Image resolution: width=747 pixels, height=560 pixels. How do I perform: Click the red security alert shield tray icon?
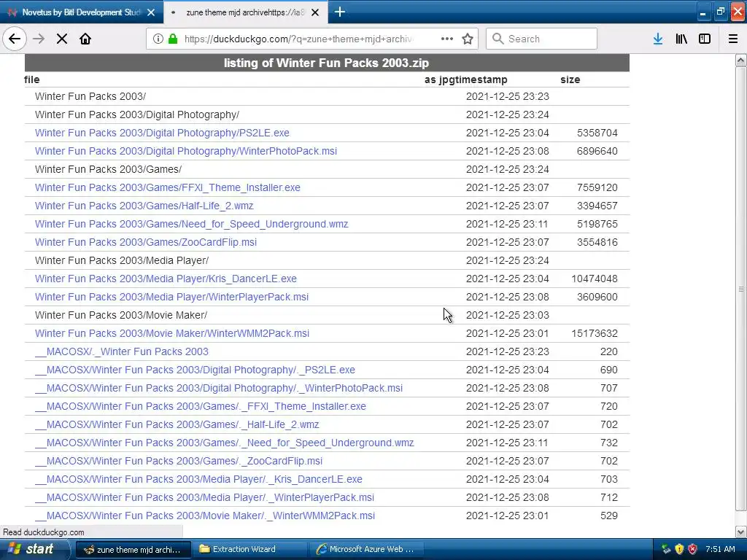(692, 549)
